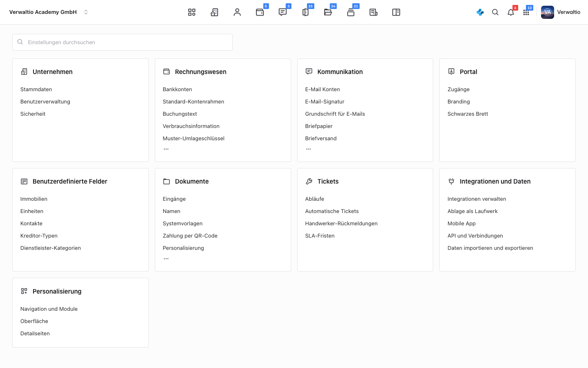Click the VA user avatar
Image resolution: width=588 pixels, height=368 pixels.
548,12
